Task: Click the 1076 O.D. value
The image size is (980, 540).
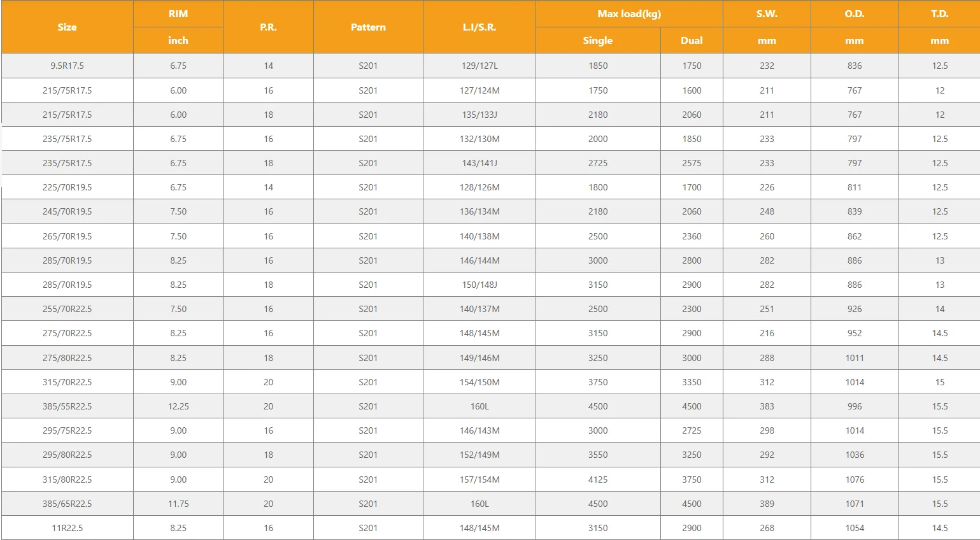Action: coord(855,480)
